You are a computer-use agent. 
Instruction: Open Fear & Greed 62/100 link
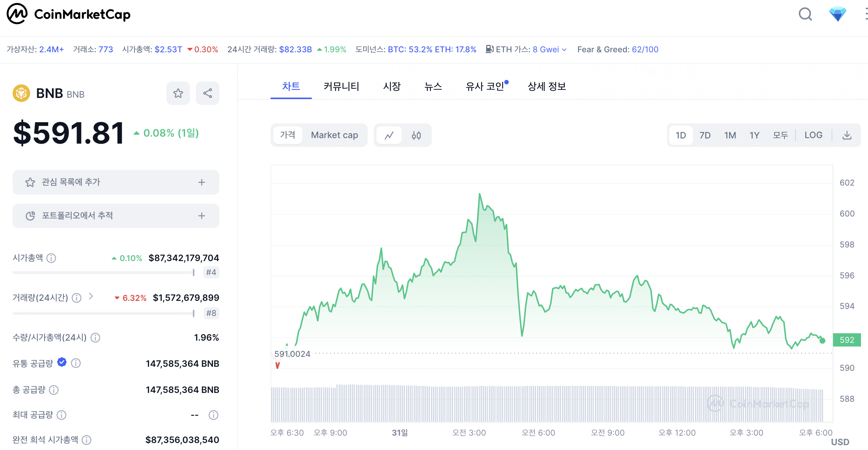click(x=645, y=49)
